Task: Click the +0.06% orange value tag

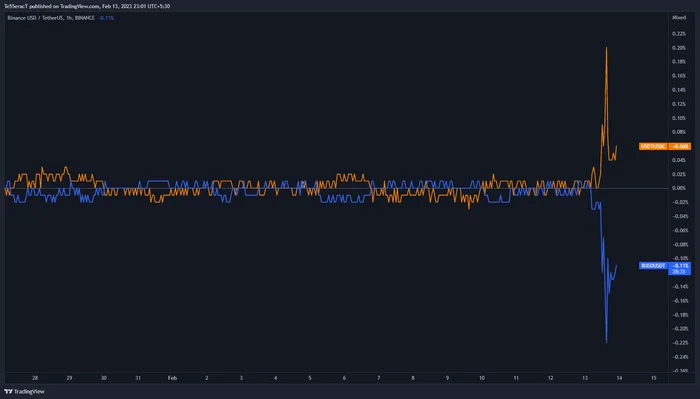Action: [x=679, y=146]
